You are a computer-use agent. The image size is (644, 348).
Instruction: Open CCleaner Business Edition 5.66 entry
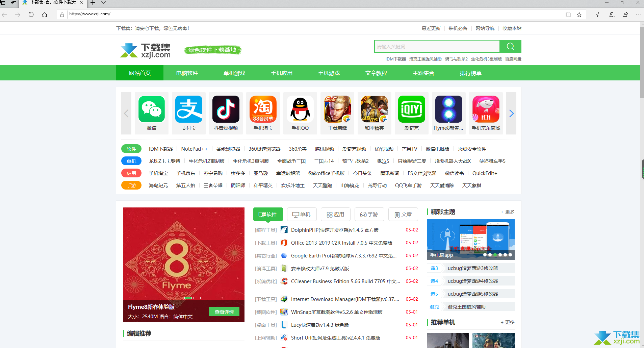click(x=345, y=281)
